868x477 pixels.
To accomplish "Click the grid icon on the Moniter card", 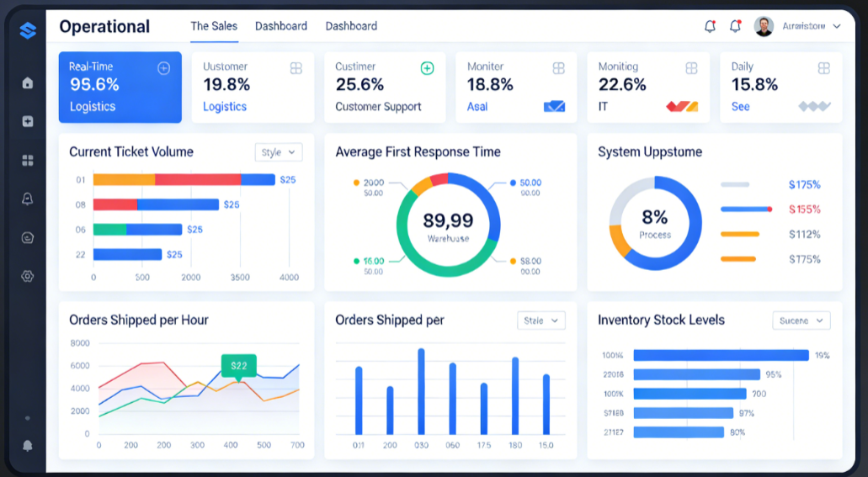I will tap(558, 68).
